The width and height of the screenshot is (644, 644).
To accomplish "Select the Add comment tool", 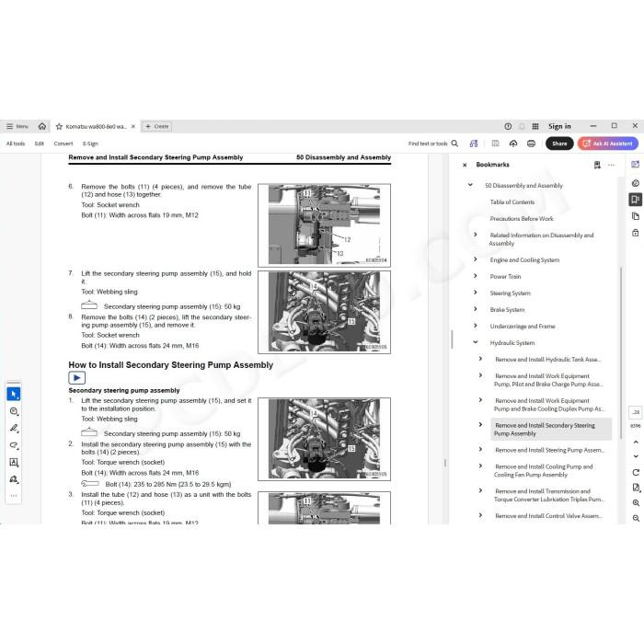I will [x=14, y=411].
